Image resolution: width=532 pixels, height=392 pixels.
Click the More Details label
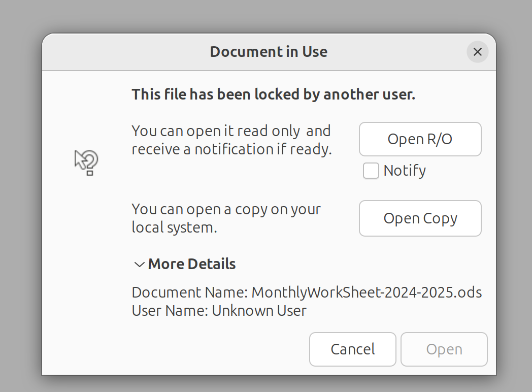point(192,265)
